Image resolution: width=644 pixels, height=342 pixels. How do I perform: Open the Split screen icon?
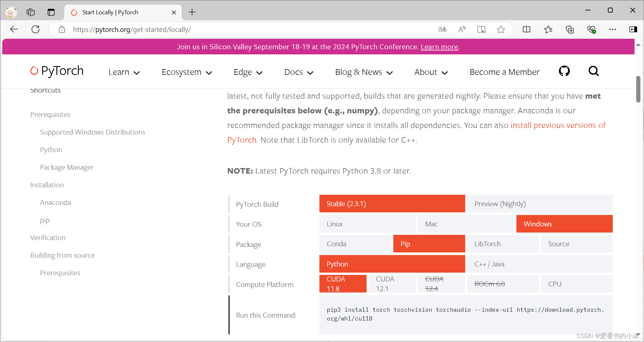pyautogui.click(x=526, y=30)
